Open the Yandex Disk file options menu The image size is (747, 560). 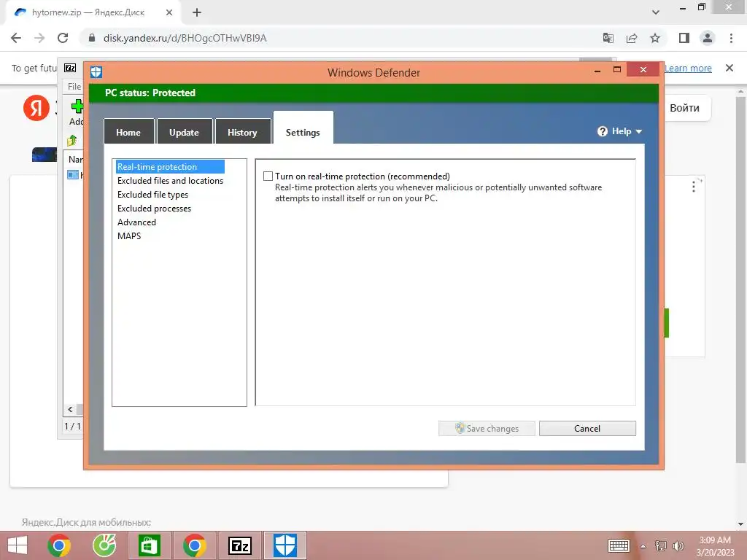click(x=694, y=186)
